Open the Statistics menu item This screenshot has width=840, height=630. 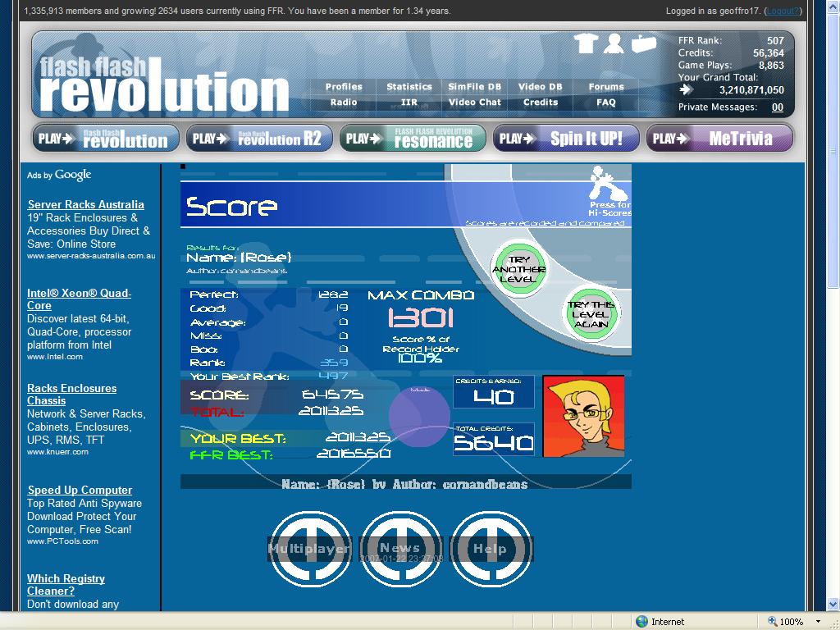[x=409, y=87]
